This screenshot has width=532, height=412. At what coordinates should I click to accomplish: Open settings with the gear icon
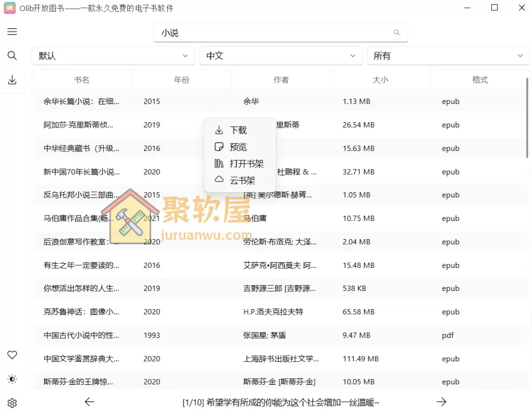click(x=12, y=403)
